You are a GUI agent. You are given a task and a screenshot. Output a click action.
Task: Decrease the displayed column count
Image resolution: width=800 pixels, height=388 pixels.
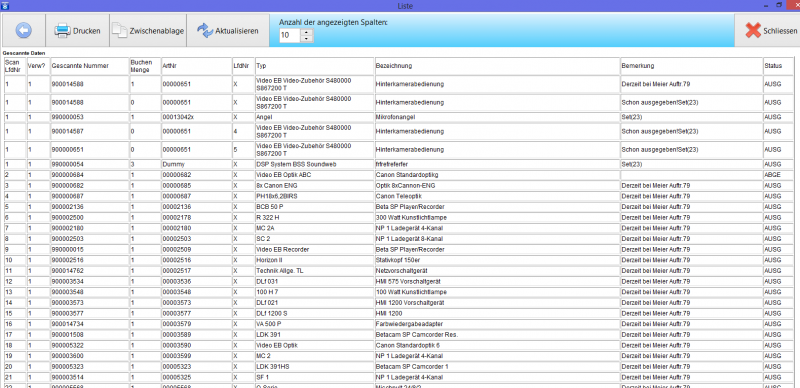[x=307, y=39]
